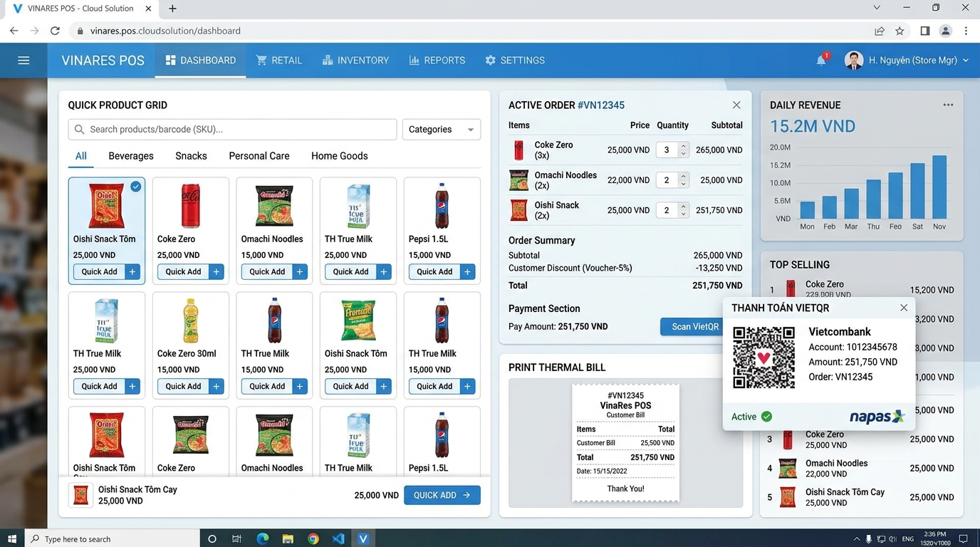Click plus icon on the checked Oishi Snack Tôm card
The height and width of the screenshot is (547, 980).
coord(132,271)
